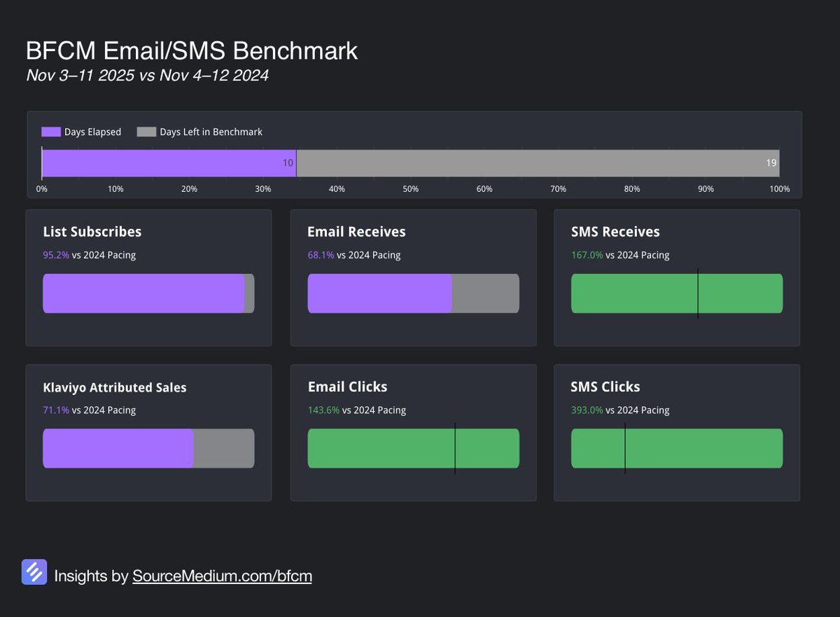Select the Email Receives progress bar

point(413,293)
